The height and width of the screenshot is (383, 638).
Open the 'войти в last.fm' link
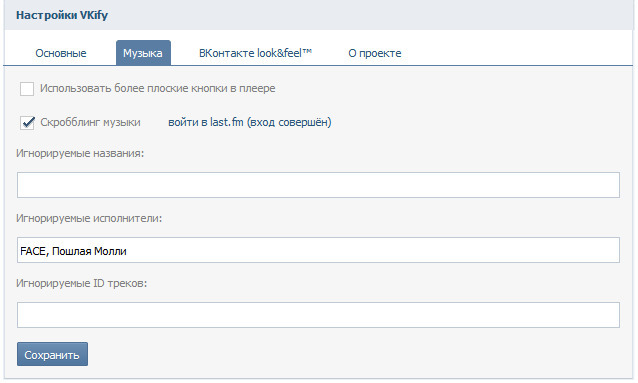coord(205,122)
